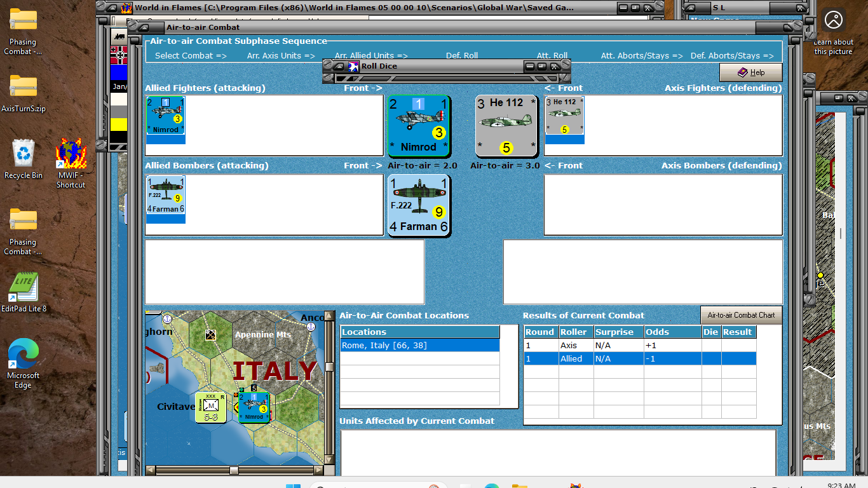This screenshot has height=488, width=868.
Task: Select the small He 112 counter in Axis Fighters list
Action: coord(564,116)
